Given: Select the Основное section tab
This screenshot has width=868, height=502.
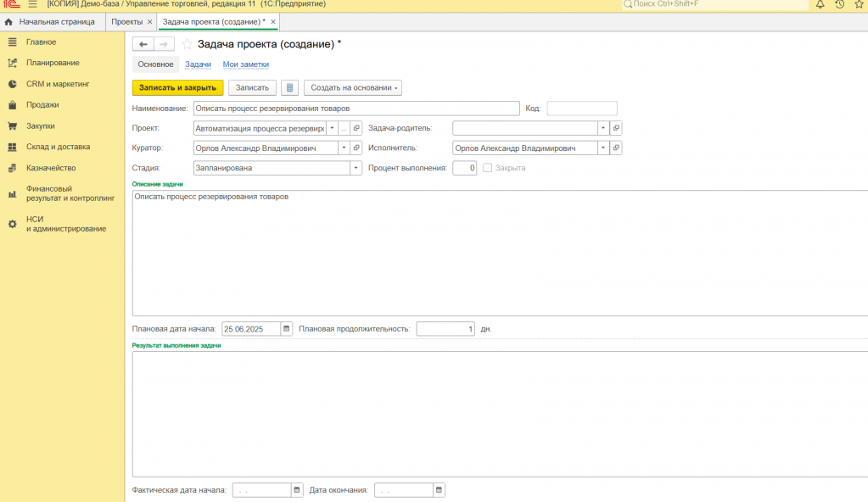Looking at the screenshot, I should pos(155,64).
